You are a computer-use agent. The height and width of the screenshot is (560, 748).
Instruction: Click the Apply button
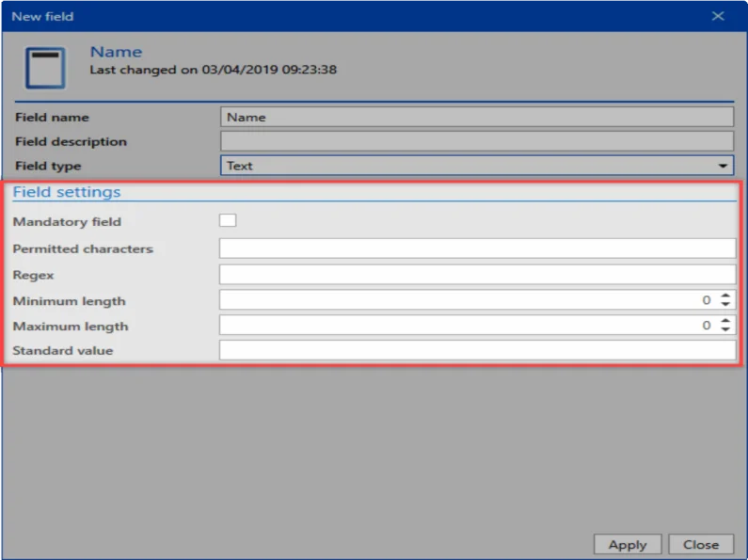628,545
